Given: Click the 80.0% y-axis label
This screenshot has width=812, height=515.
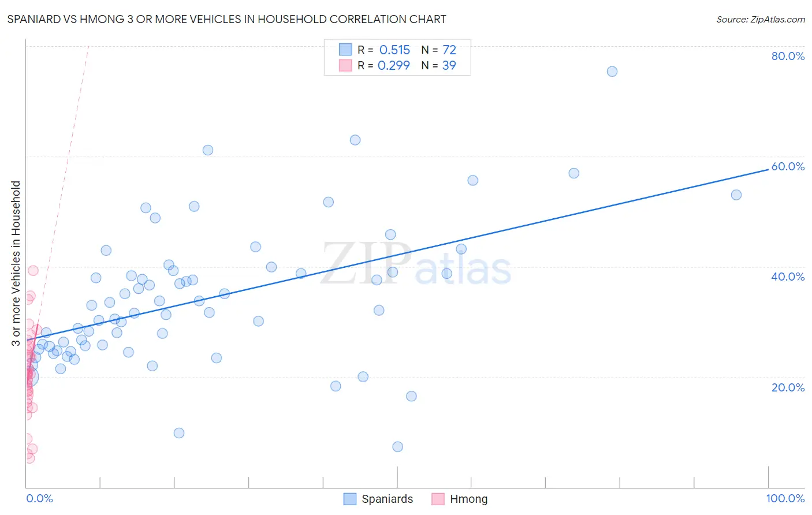Looking at the screenshot, I should 788,56.
